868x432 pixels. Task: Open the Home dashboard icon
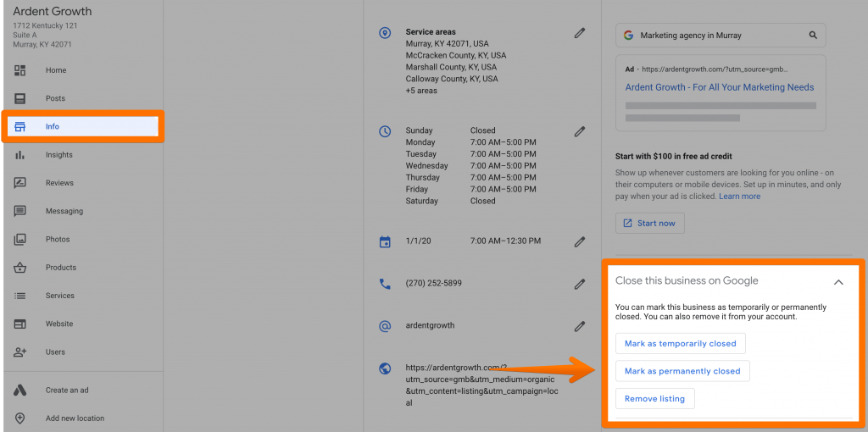20,70
